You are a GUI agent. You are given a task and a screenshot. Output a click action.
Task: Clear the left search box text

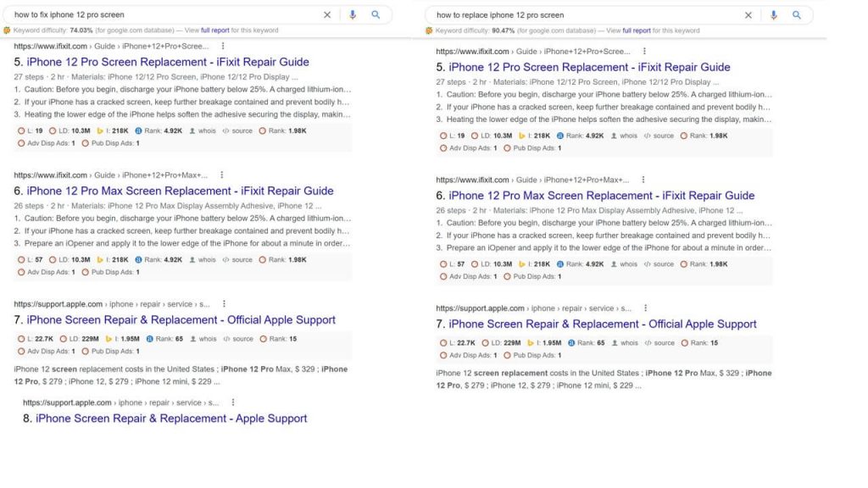click(327, 15)
